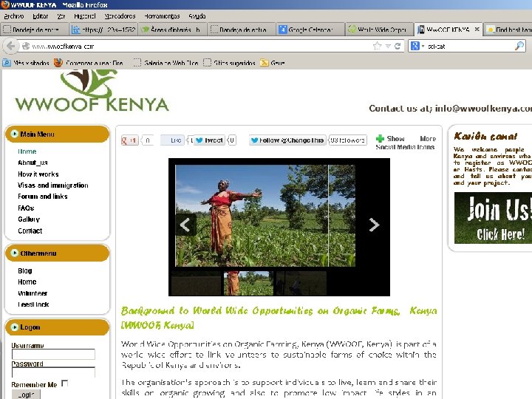The height and width of the screenshot is (399, 532).
Task: Click the Password input field
Action: click(53, 372)
